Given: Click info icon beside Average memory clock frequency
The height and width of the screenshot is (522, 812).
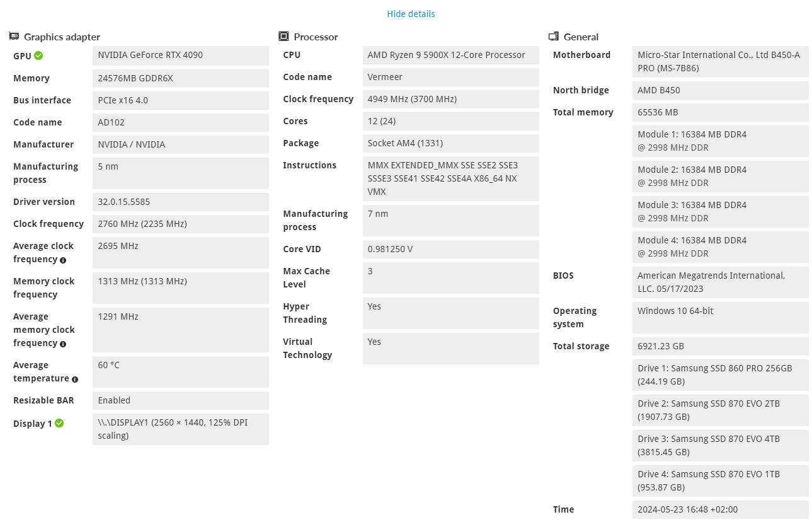Looking at the screenshot, I should coord(63,344).
